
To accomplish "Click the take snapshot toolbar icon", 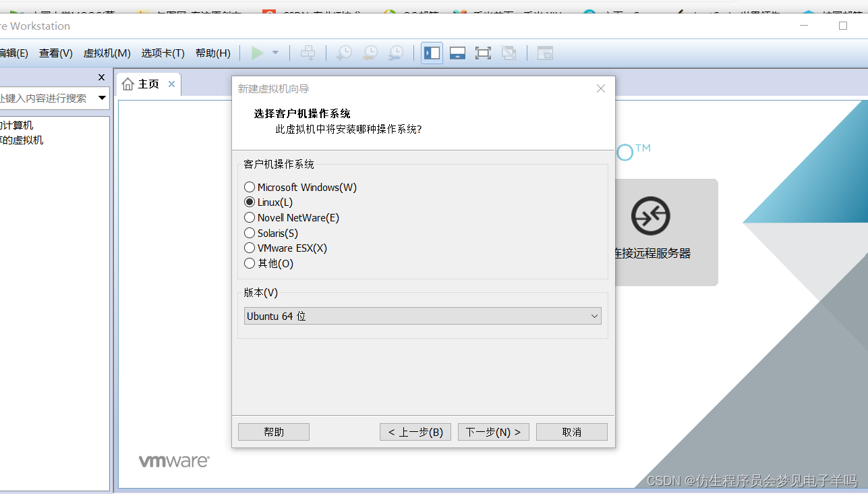I will tap(344, 53).
